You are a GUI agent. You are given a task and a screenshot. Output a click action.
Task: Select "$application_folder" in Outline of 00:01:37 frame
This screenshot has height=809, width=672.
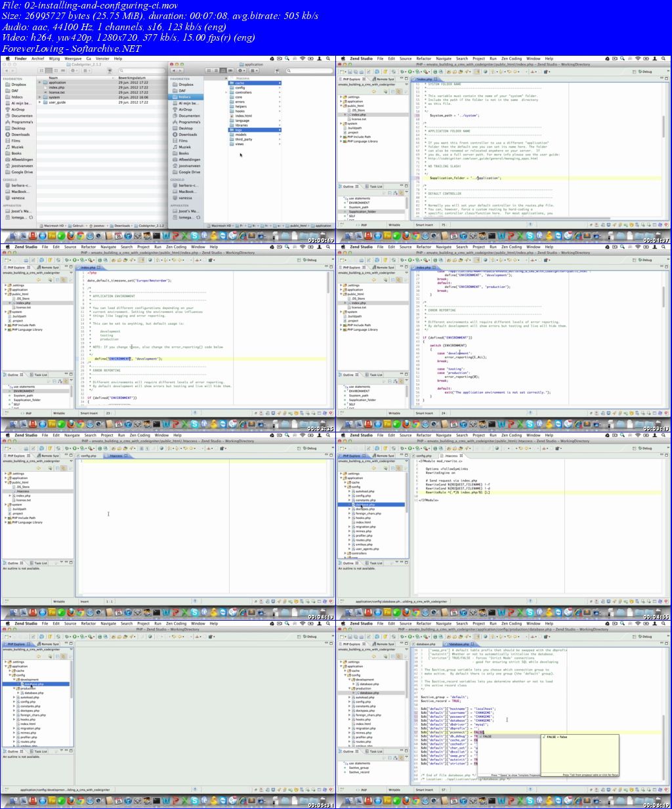pos(362,212)
